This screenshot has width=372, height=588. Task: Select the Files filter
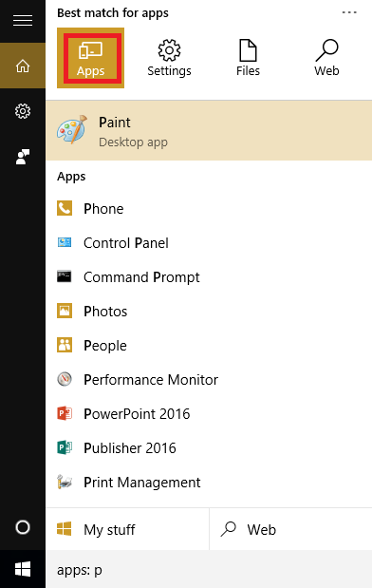pyautogui.click(x=248, y=58)
